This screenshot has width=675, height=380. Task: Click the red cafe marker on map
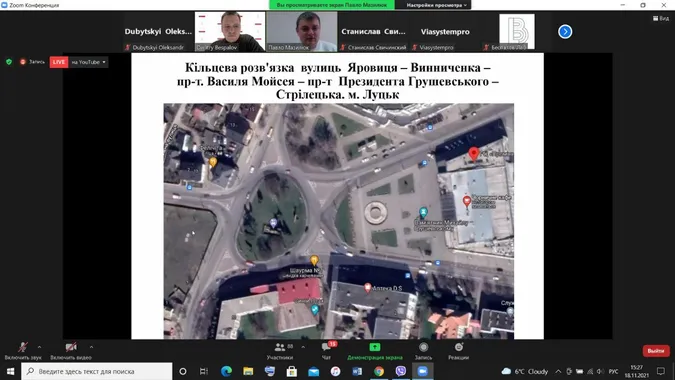467,201
